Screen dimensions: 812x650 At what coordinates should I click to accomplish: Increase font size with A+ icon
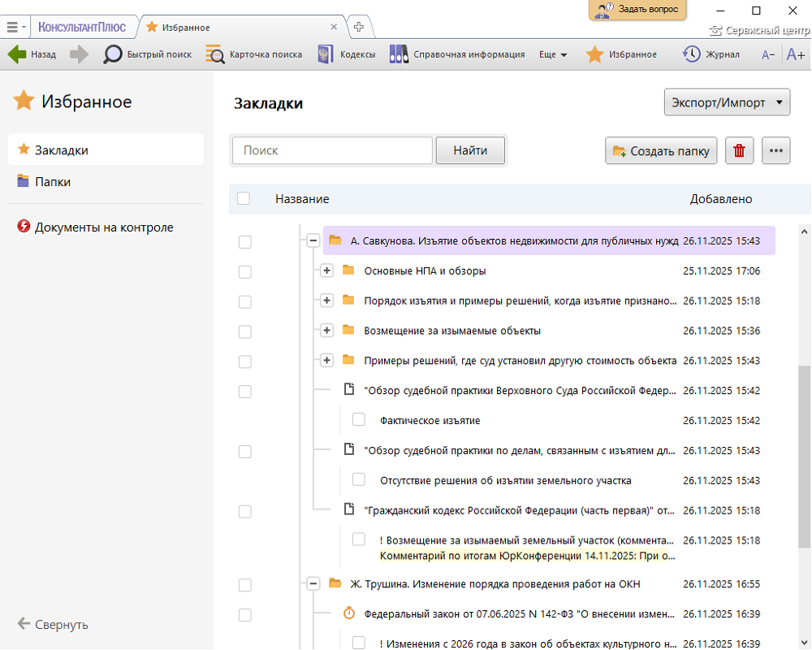pos(795,54)
